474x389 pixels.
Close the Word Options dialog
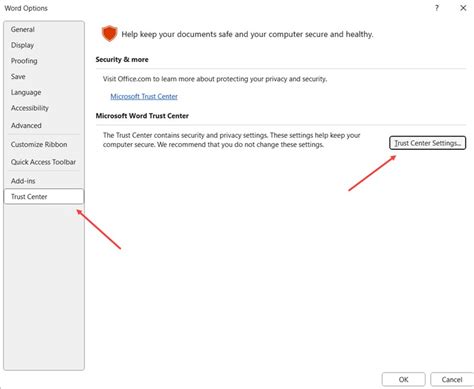coord(463,8)
